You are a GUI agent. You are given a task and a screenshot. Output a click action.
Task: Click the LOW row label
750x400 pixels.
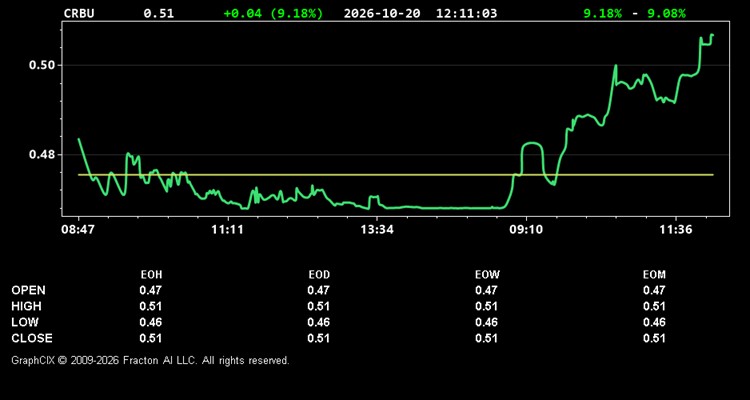pyautogui.click(x=25, y=322)
